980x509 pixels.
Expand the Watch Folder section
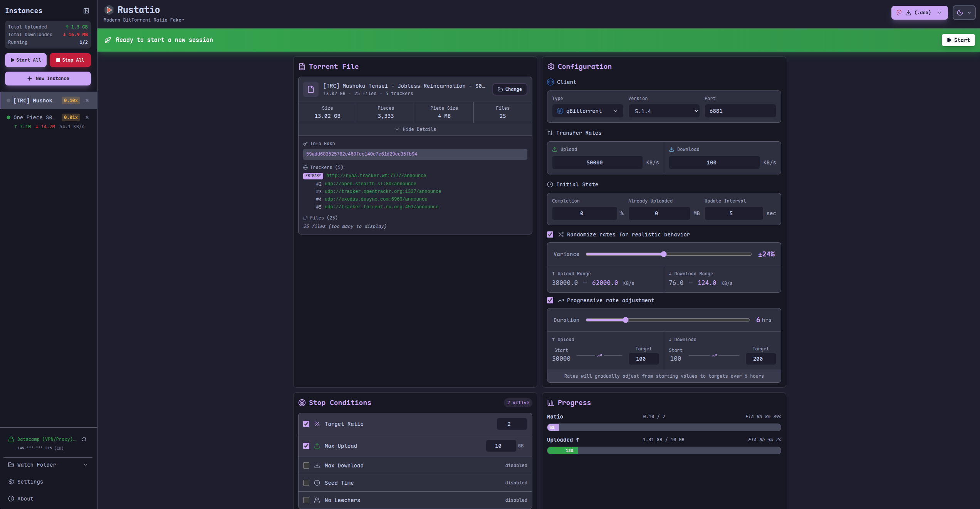(48, 465)
